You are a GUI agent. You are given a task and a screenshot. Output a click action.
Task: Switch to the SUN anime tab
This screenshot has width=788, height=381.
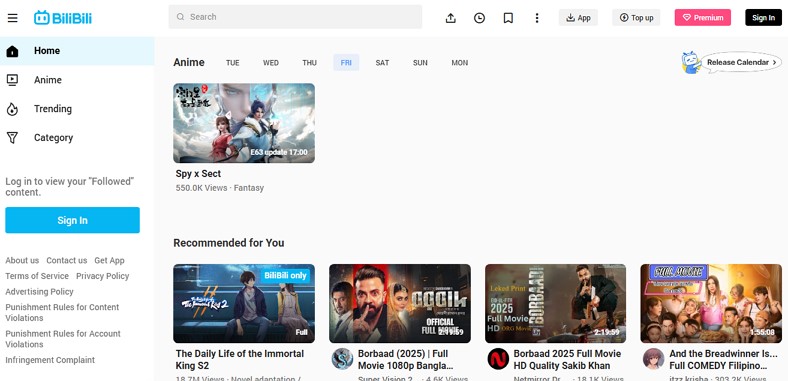(x=420, y=63)
